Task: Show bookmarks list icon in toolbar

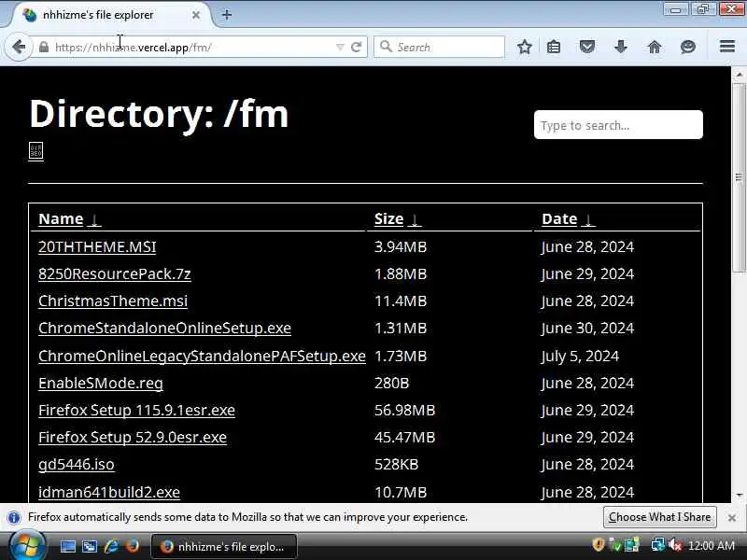Action: [554, 47]
